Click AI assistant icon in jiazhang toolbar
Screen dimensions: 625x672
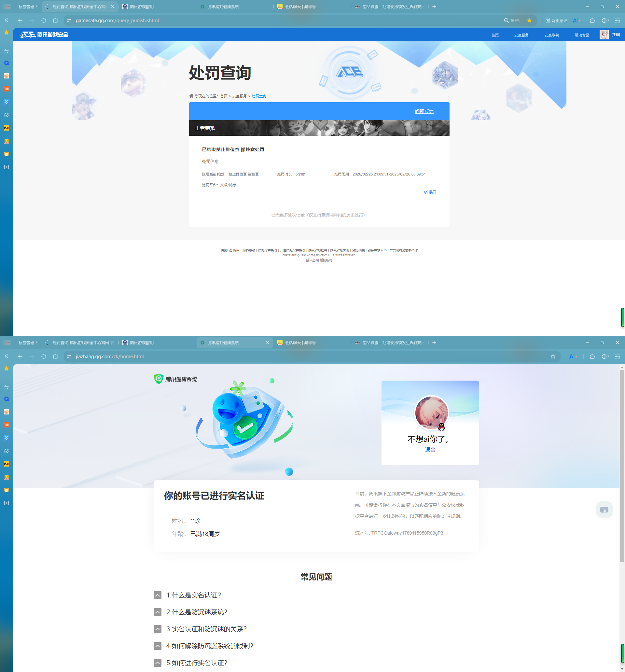click(573, 356)
